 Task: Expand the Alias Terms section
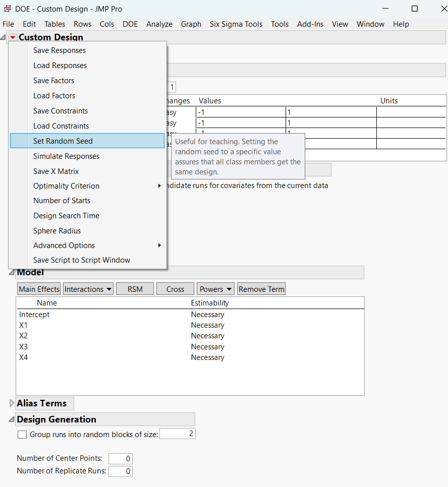[11, 403]
